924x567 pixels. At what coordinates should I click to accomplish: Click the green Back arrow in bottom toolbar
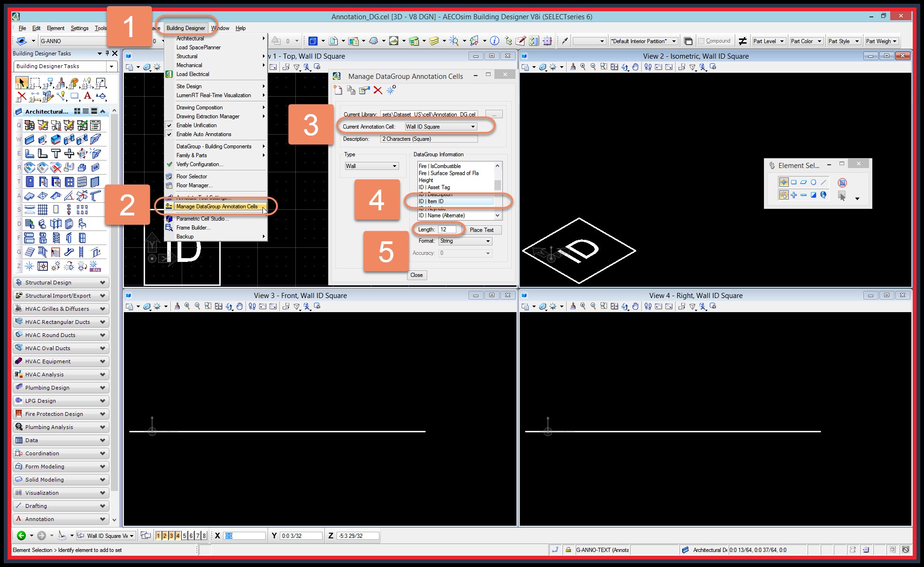[x=21, y=536]
